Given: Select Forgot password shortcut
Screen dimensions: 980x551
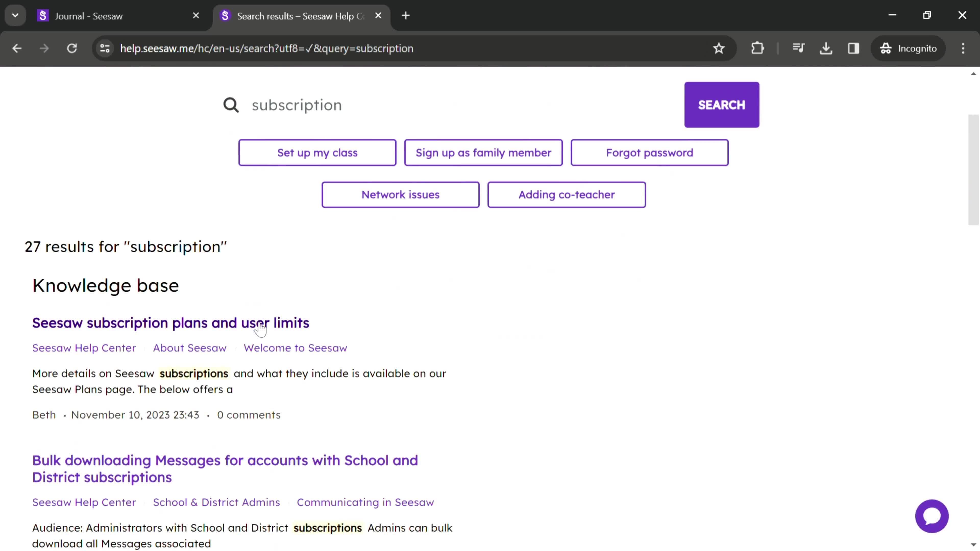Looking at the screenshot, I should click(650, 153).
